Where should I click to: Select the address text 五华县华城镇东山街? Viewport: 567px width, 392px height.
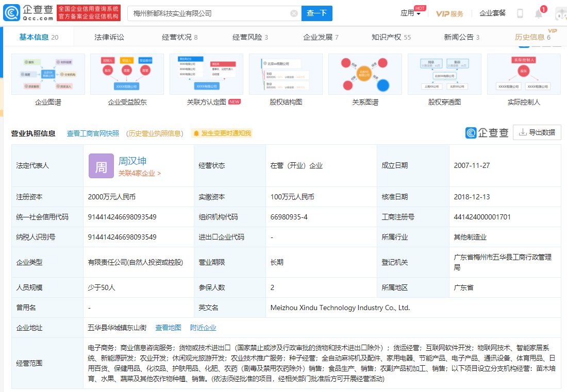tap(117, 328)
